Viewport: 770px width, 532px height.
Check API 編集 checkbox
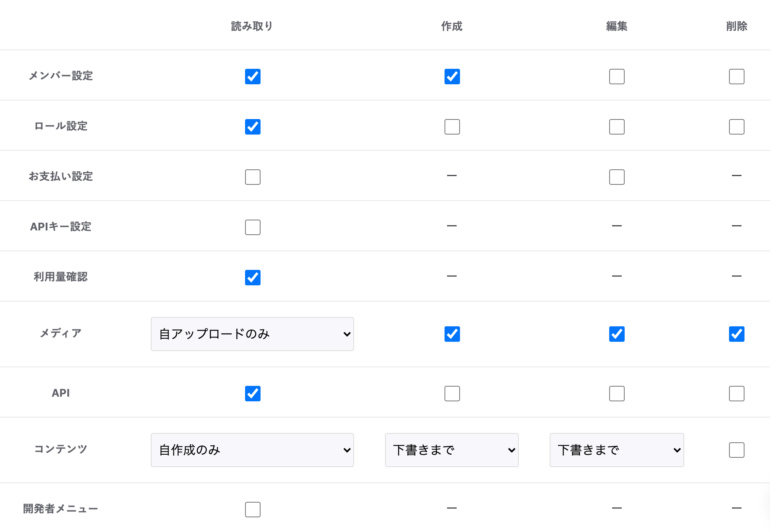pyautogui.click(x=617, y=394)
